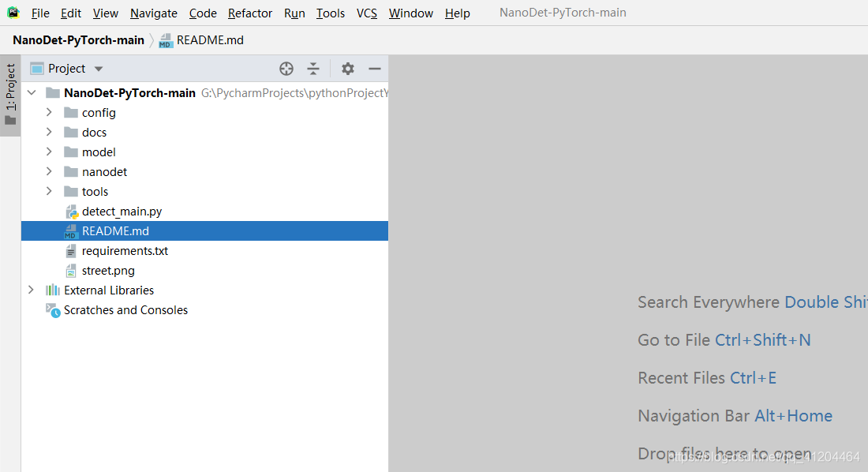Open Project panel settings gear
The width and height of the screenshot is (868, 472).
tap(348, 69)
